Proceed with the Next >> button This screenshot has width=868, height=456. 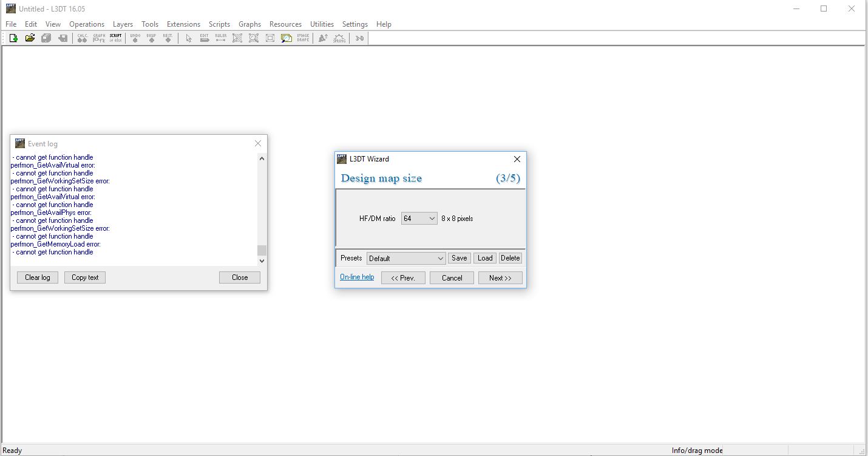click(x=500, y=277)
